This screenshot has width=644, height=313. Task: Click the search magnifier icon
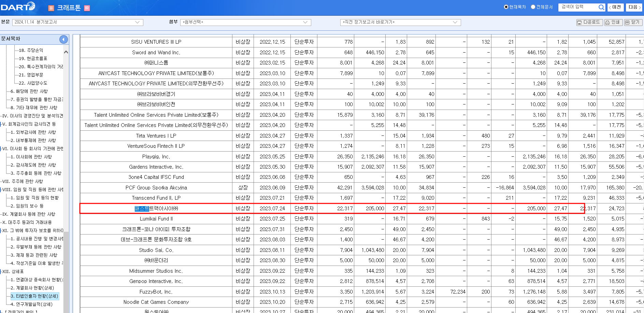pyautogui.click(x=601, y=7)
